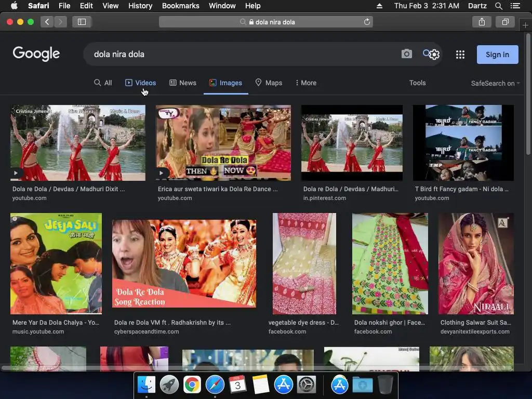Open Google Chrome from the Dock
The image size is (532, 399).
192,384
